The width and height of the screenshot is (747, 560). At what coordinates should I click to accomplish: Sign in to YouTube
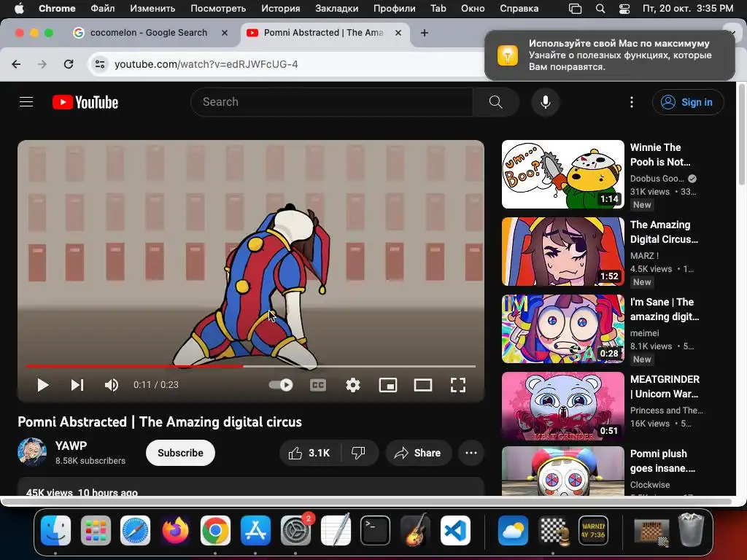click(x=687, y=102)
